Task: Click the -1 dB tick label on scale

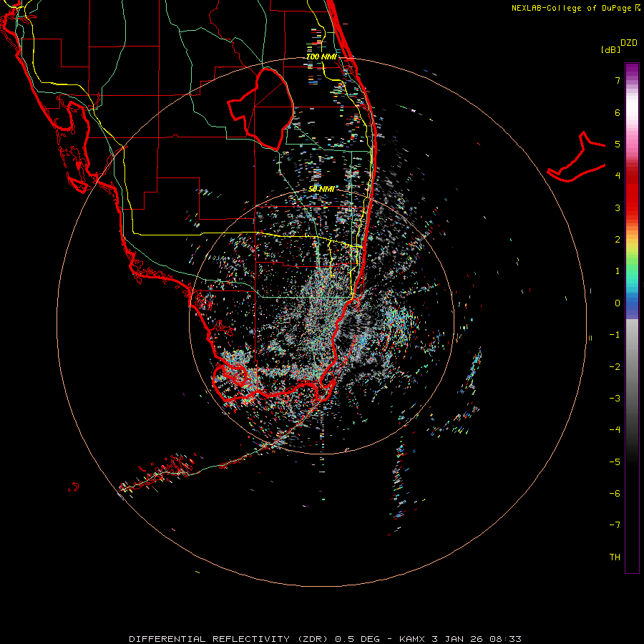Action: coord(615,335)
